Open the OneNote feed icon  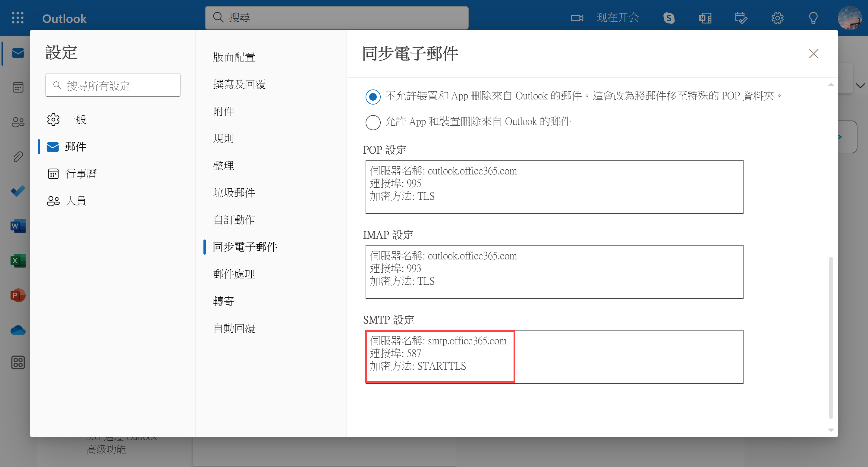click(705, 17)
